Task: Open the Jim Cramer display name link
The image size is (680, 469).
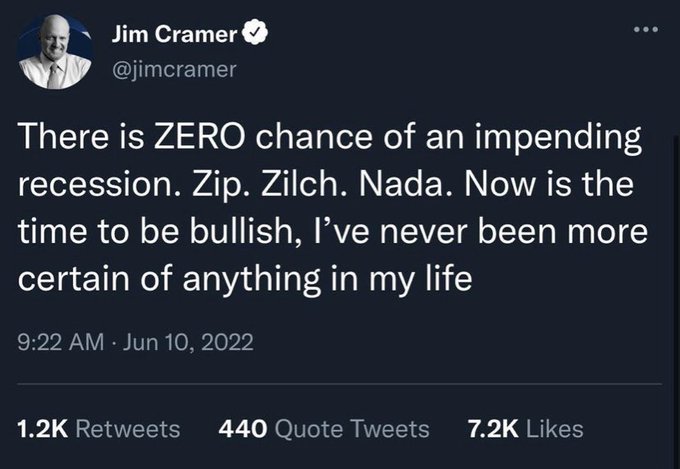Action: (x=175, y=33)
